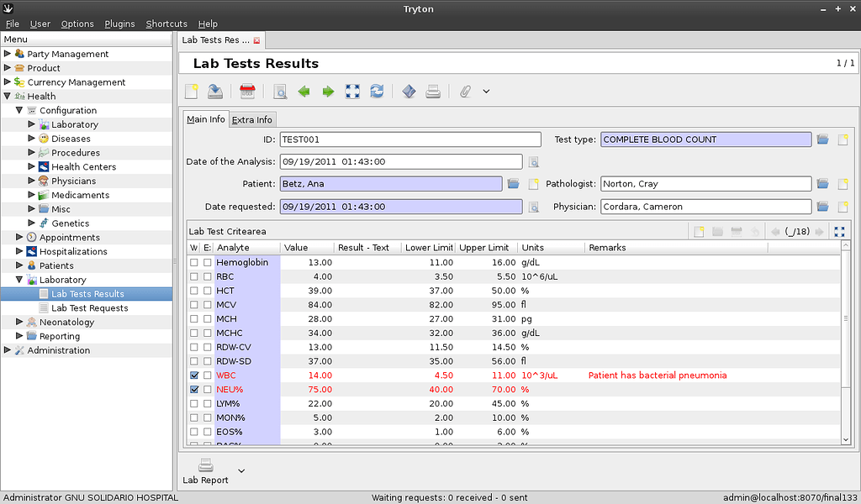Go to the next record using green arrow
The width and height of the screenshot is (861, 504).
pos(328,92)
